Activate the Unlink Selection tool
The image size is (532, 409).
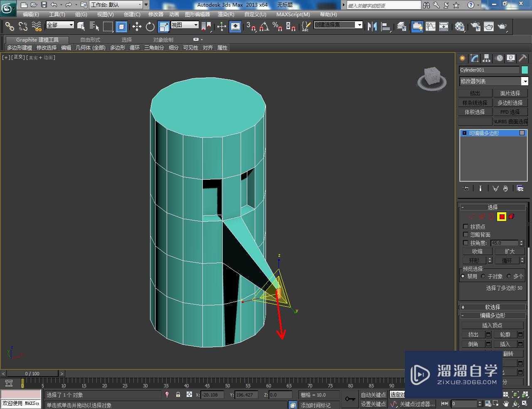[23, 27]
